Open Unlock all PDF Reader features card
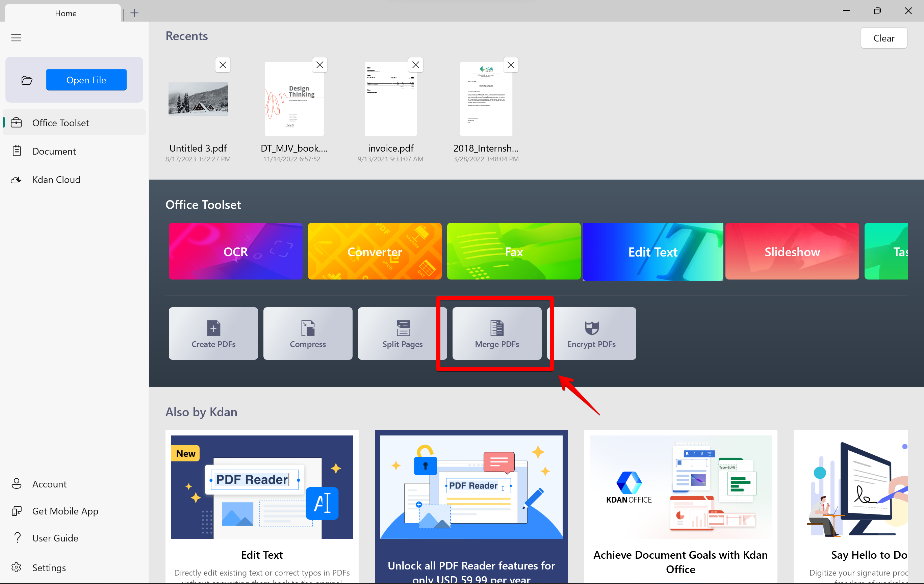 click(x=471, y=507)
